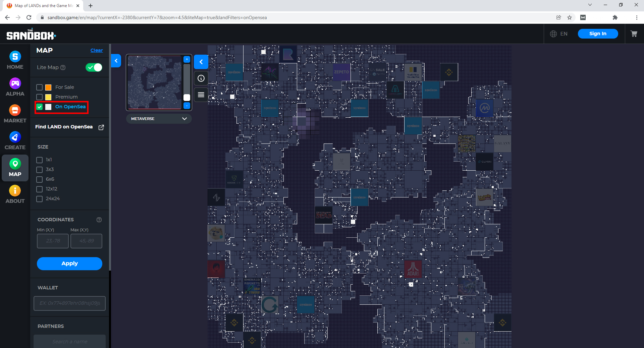The width and height of the screenshot is (644, 348).
Task: Open the shopping cart
Action: click(634, 34)
